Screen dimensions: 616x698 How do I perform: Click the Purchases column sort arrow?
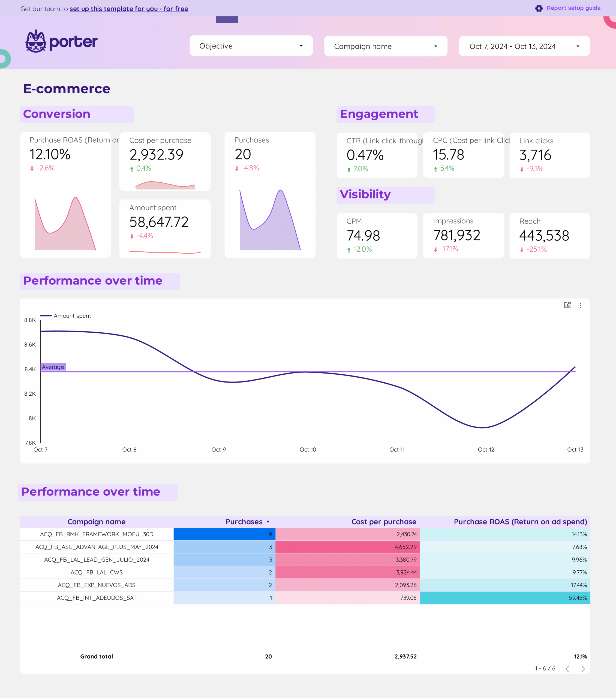click(x=268, y=522)
